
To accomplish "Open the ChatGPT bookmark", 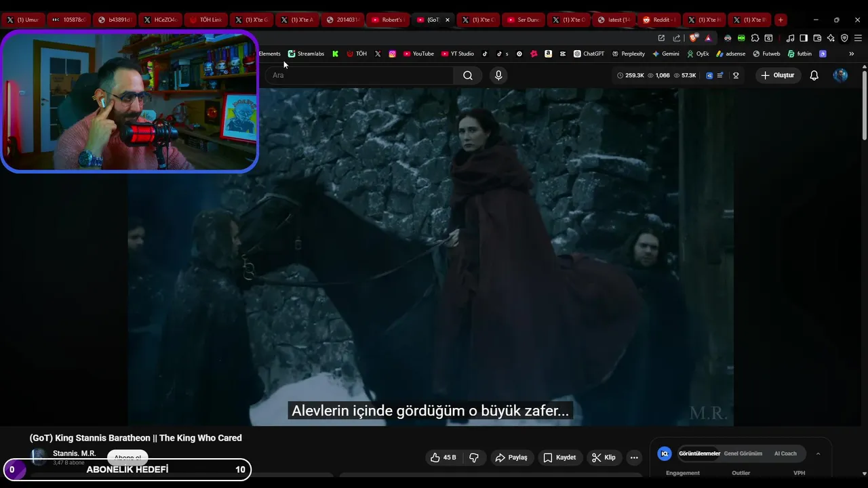I will click(x=589, y=54).
